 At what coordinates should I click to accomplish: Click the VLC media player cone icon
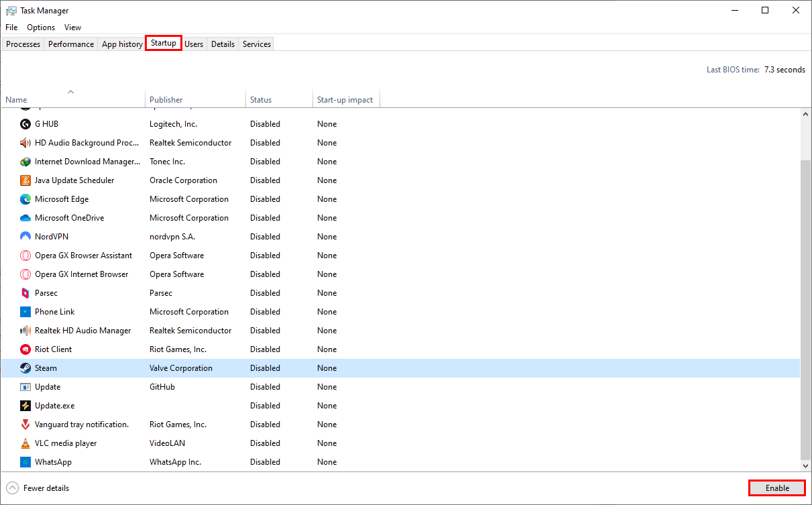click(x=25, y=443)
